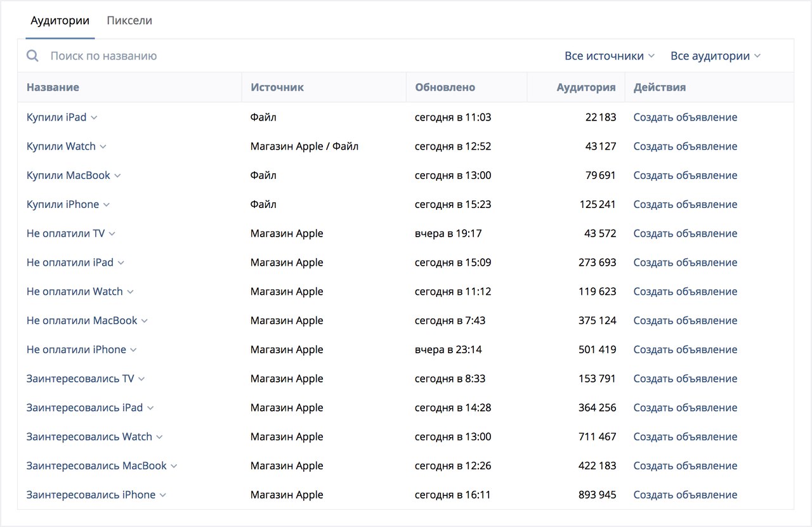812x527 pixels.
Task: Create ad for 'Не оплатили TV' audience
Action: (x=685, y=233)
